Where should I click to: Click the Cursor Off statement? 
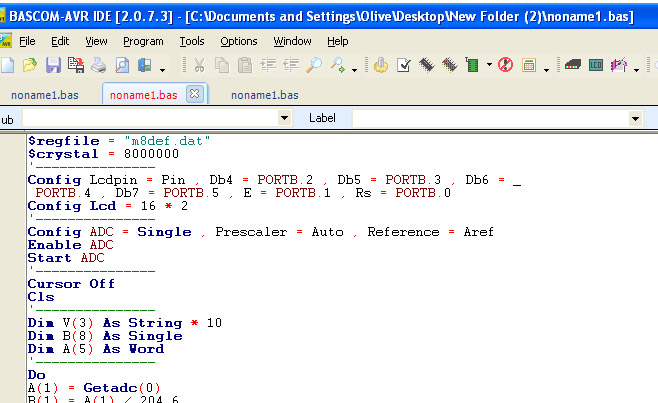71,284
